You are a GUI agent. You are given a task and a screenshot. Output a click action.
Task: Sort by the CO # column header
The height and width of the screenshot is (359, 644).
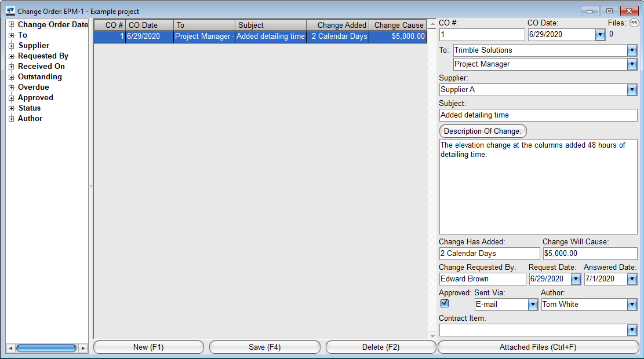[110, 25]
